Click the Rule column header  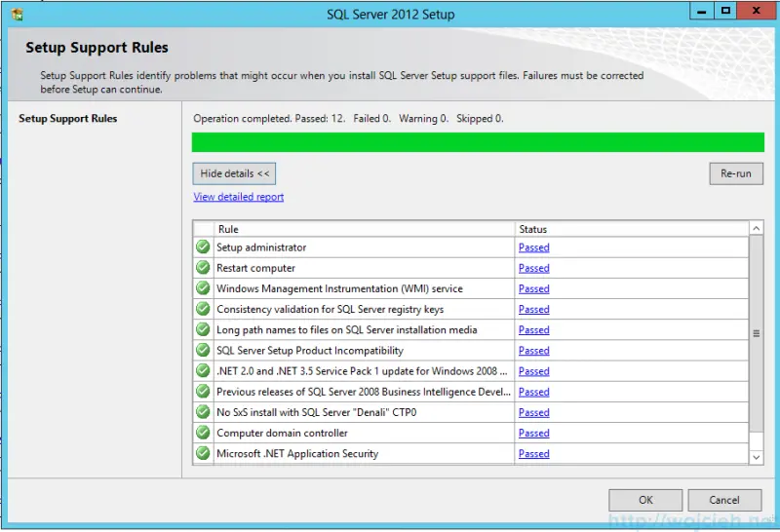(364, 229)
